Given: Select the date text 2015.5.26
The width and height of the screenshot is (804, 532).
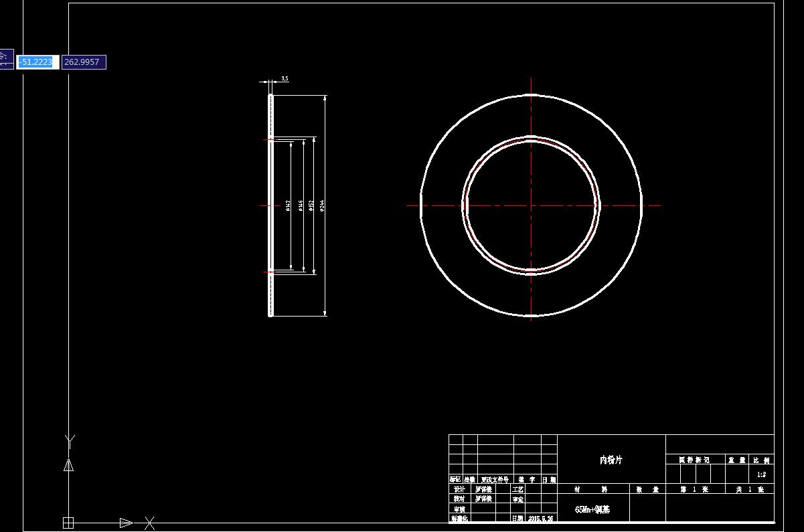Looking at the screenshot, I should click(541, 519).
